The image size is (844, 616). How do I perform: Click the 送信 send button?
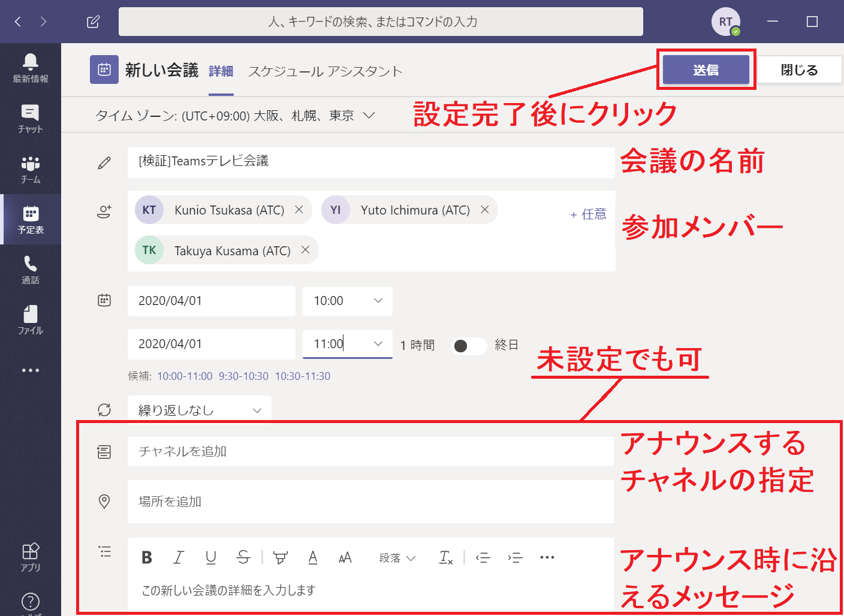(706, 70)
